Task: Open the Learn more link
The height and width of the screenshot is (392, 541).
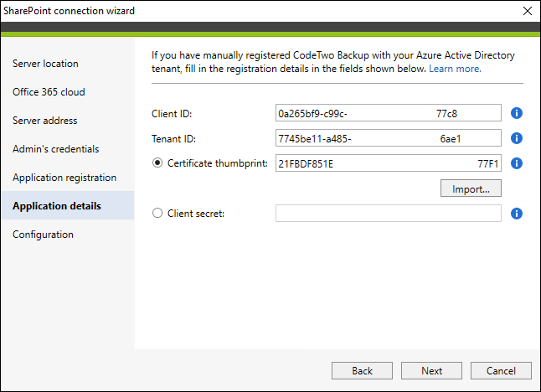Action: [x=455, y=69]
